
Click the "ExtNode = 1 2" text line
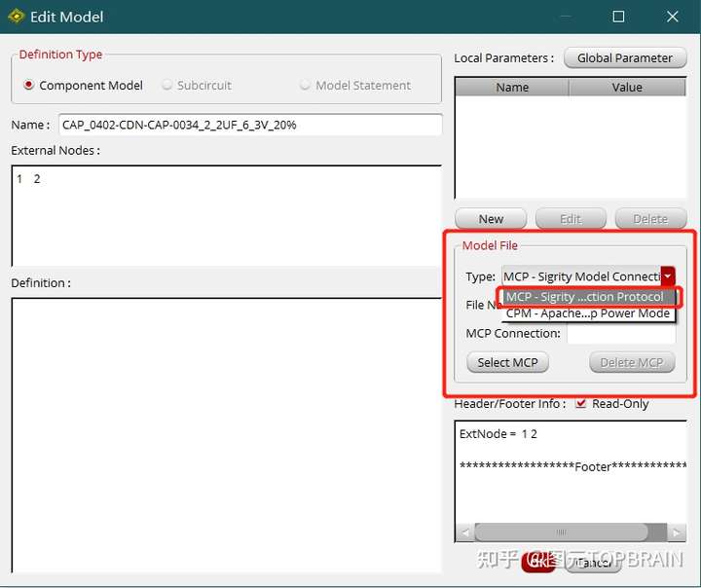pyautogui.click(x=498, y=434)
